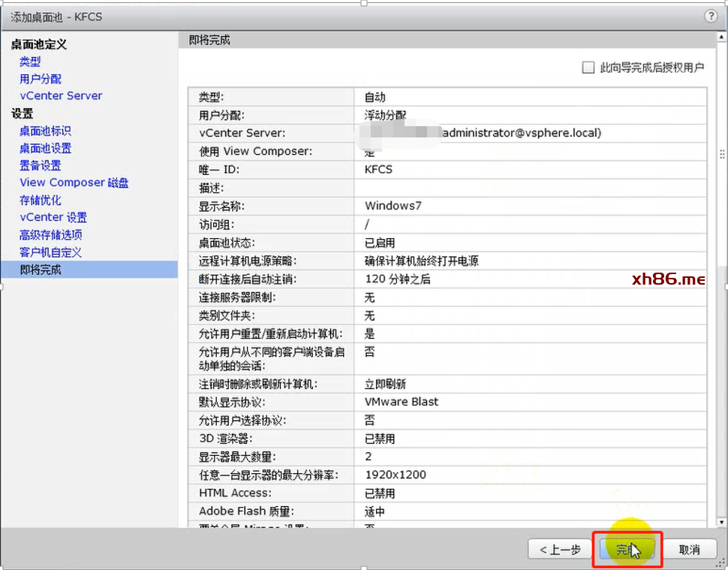Click the help question mark icon
728x570 pixels.
click(711, 16)
